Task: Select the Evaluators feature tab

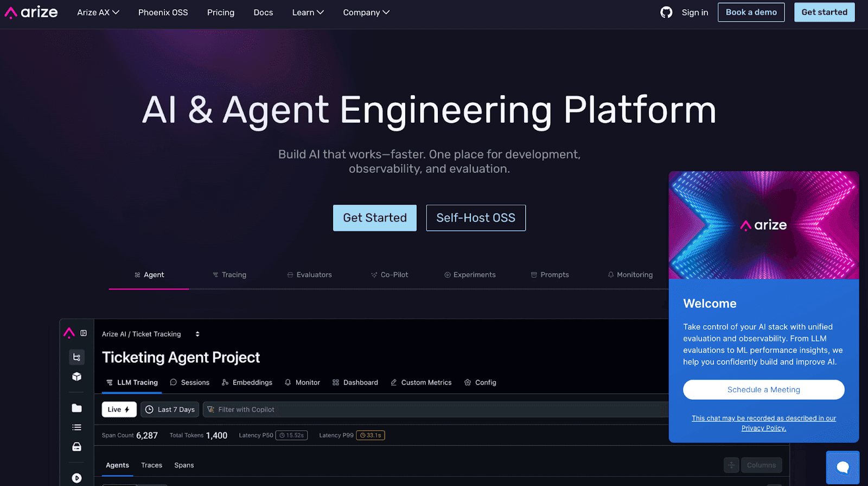Action: pyautogui.click(x=309, y=275)
